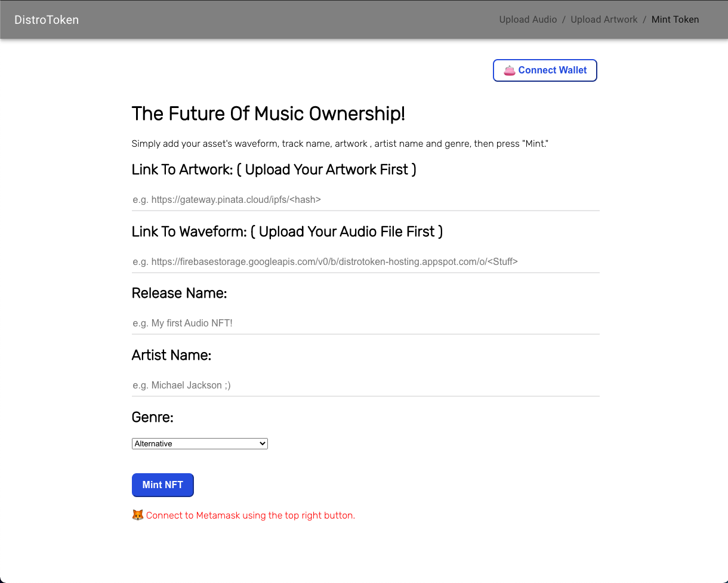Open the Upload Artwork page
Image resolution: width=728 pixels, height=583 pixels.
point(604,20)
